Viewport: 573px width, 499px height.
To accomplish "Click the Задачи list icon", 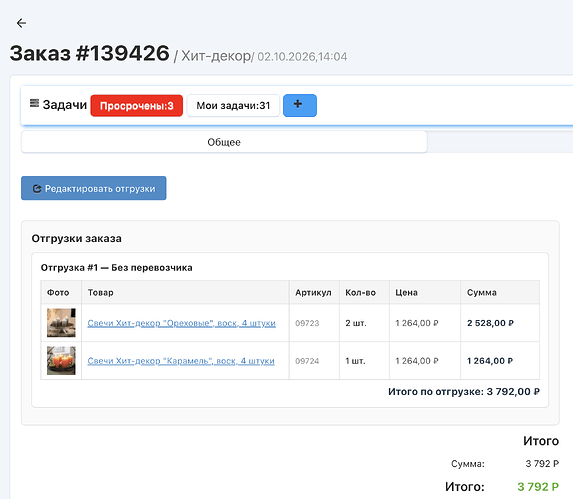I will [x=34, y=103].
